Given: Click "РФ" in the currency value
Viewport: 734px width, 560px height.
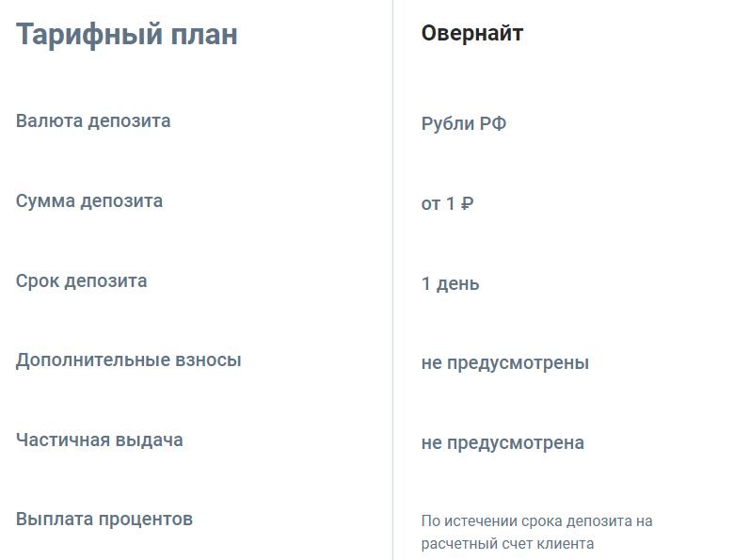Looking at the screenshot, I should pyautogui.click(x=493, y=123).
